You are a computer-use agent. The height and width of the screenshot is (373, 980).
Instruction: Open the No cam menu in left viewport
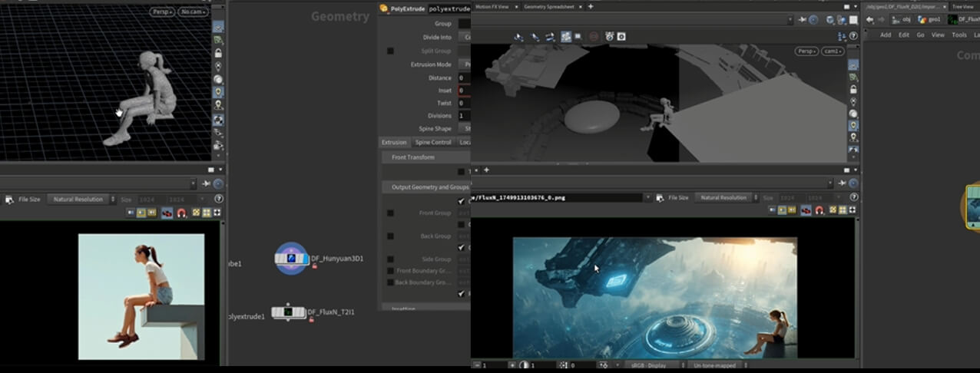[x=193, y=12]
